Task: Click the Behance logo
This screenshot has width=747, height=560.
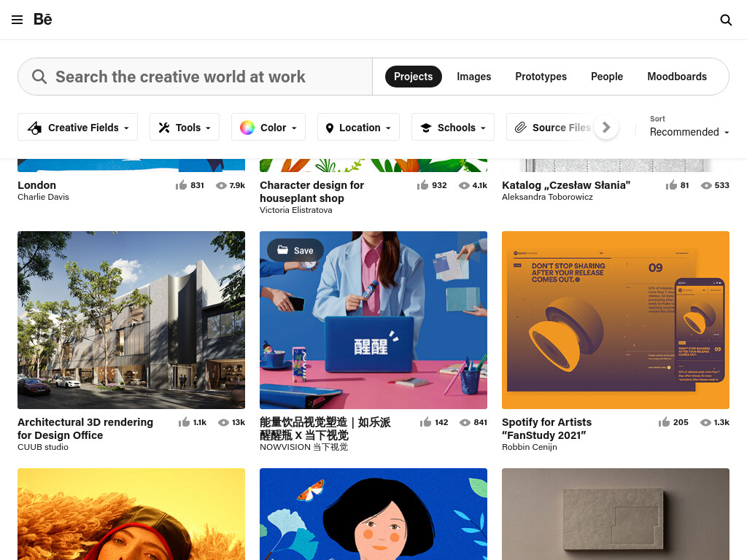Action: pos(43,19)
